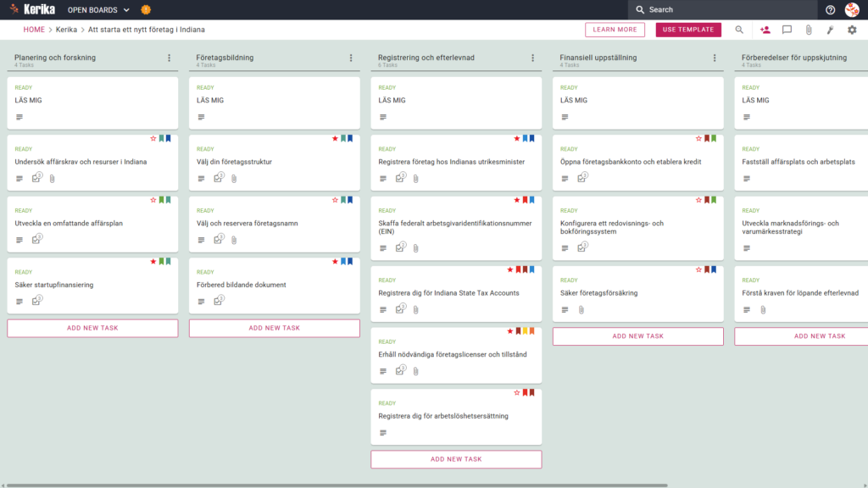Toggle star on Välj och reservera företagsnamn
This screenshot has height=488, width=868.
pos(335,200)
